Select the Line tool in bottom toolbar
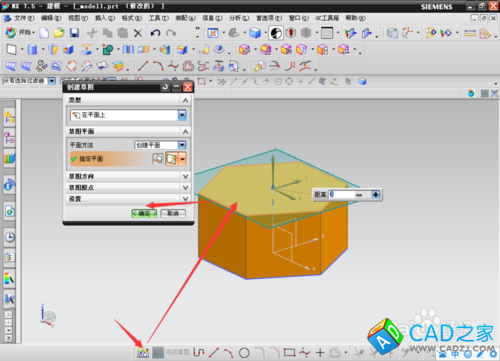The width and height of the screenshot is (500, 361). pyautogui.click(x=214, y=352)
